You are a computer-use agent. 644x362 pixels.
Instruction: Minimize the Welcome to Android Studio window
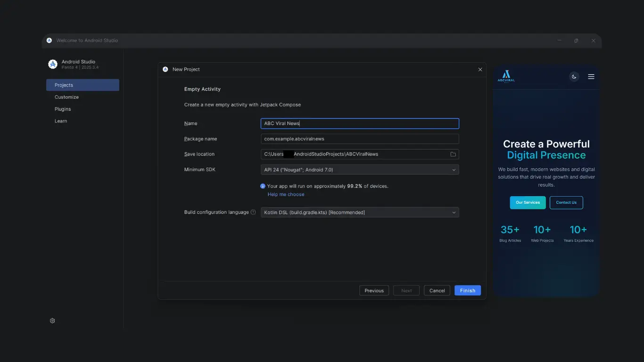(559, 41)
